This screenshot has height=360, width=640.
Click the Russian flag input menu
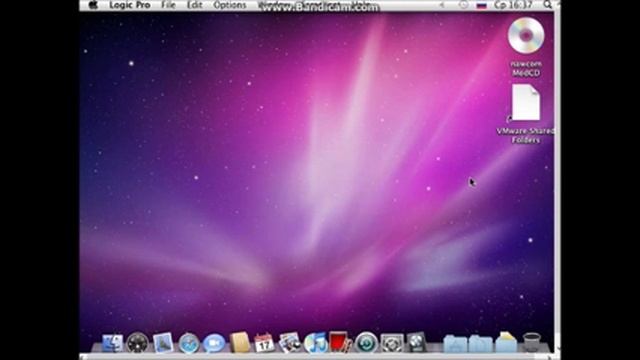point(482,5)
